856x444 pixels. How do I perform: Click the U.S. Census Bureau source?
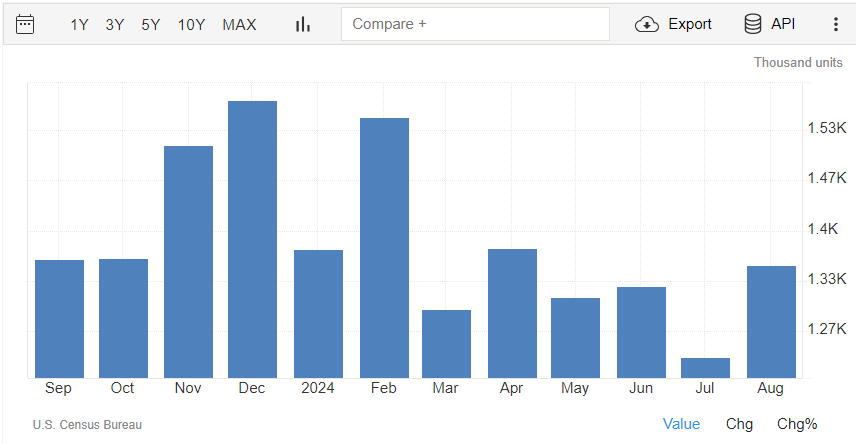pyautogui.click(x=87, y=425)
